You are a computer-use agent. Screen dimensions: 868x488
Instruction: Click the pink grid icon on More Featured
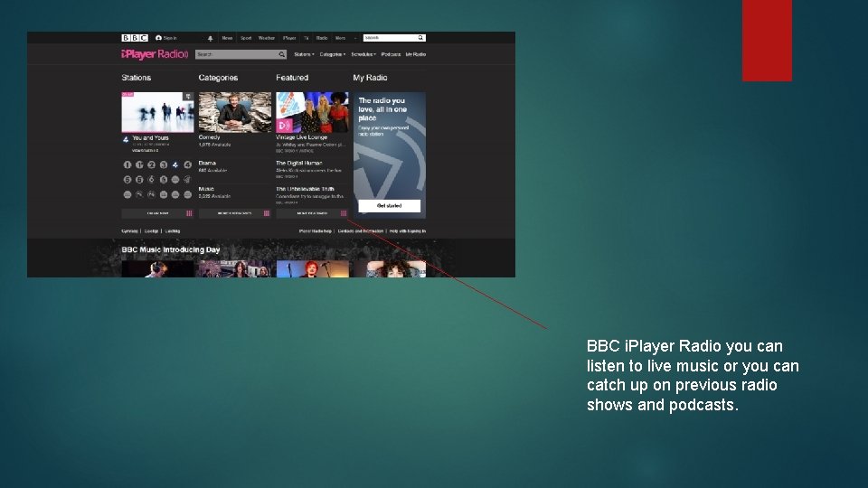[344, 213]
